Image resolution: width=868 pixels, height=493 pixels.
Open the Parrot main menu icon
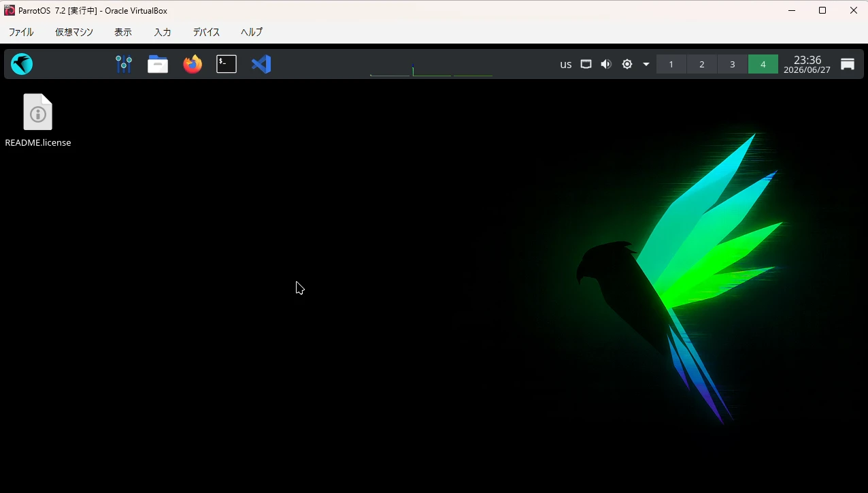[x=22, y=64]
